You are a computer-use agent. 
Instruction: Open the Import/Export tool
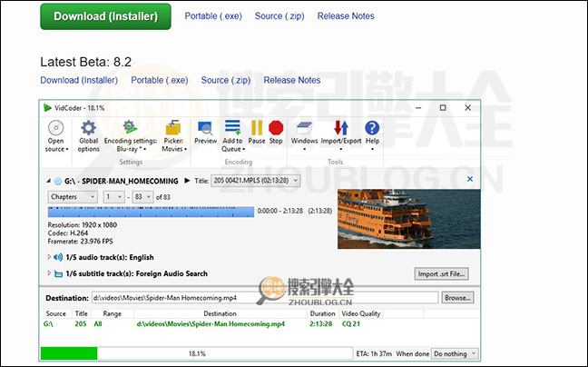pos(341,135)
